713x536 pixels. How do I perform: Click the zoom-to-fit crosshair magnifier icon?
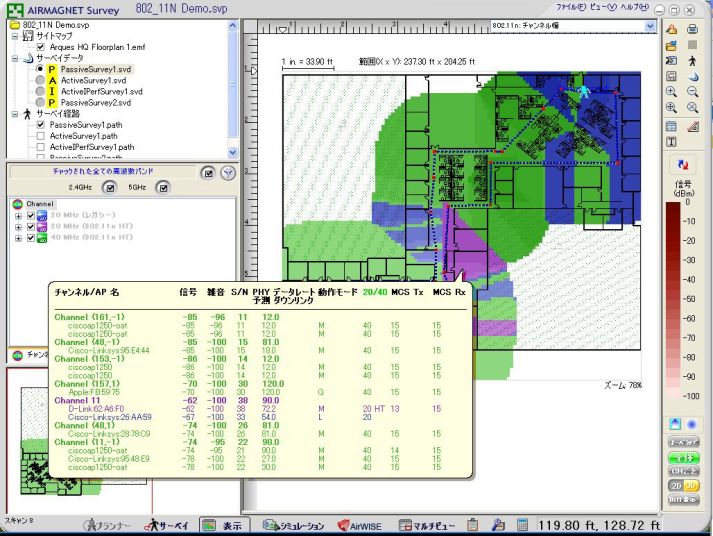tap(671, 108)
